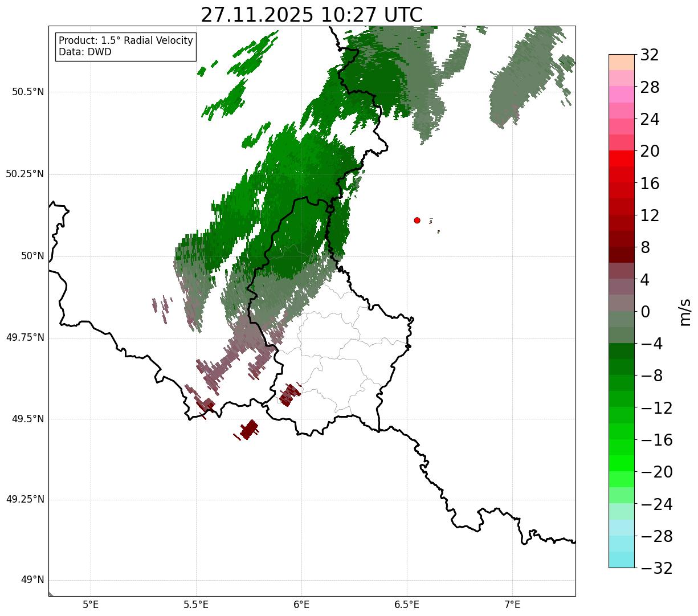This screenshot has height=616, width=698.
Task: Click the colorbar value 28
Action: coord(650,87)
